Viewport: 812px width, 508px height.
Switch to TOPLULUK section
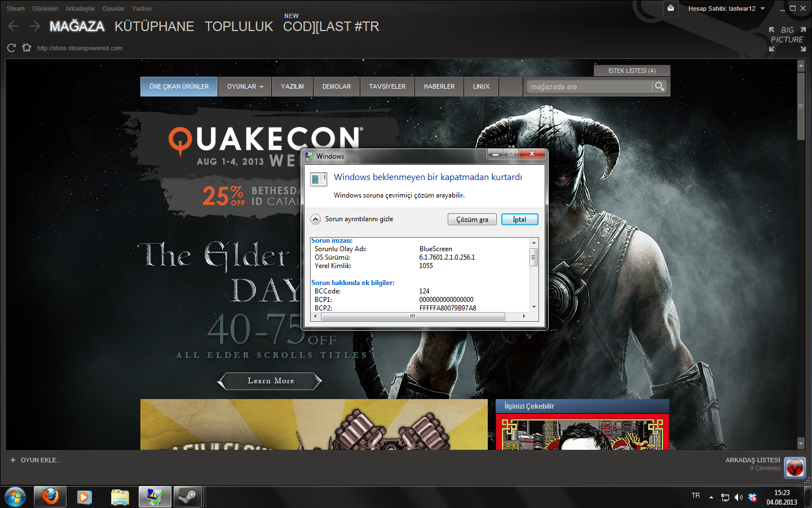pyautogui.click(x=239, y=27)
